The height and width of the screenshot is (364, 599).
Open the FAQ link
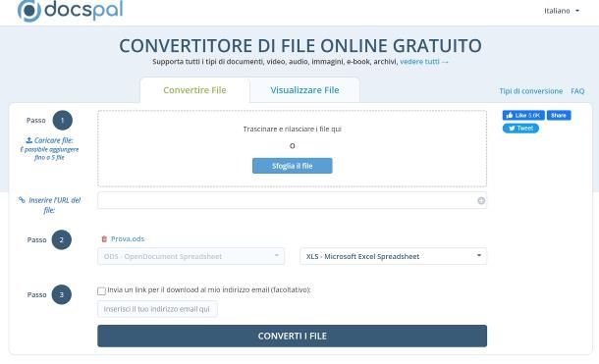click(577, 91)
